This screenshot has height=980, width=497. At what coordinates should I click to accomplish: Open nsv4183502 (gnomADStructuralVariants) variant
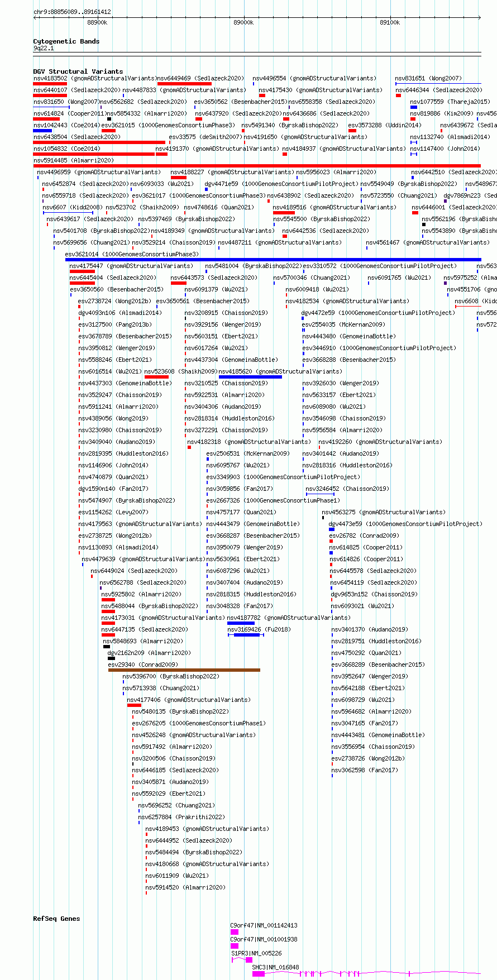click(x=94, y=78)
